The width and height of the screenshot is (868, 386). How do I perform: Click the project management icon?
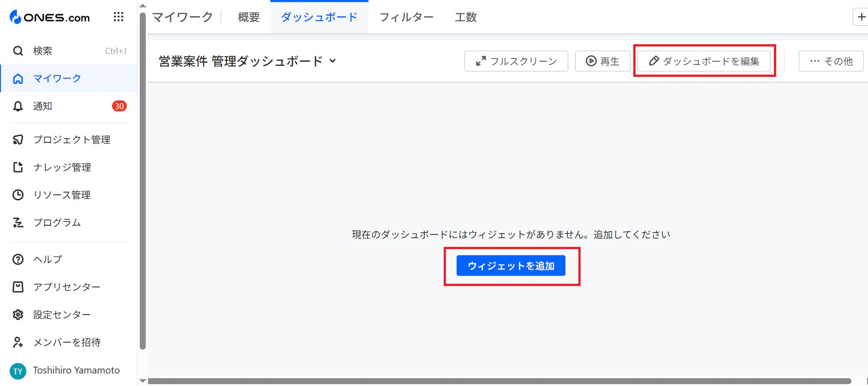18,140
